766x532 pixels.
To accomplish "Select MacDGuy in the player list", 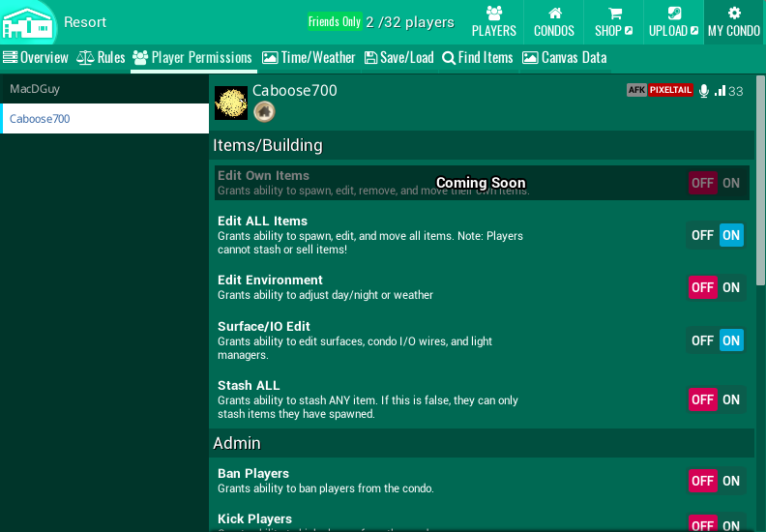I will click(x=104, y=89).
